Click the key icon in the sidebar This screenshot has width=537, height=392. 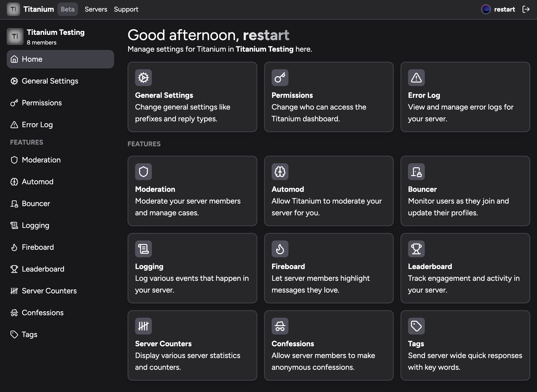point(14,103)
